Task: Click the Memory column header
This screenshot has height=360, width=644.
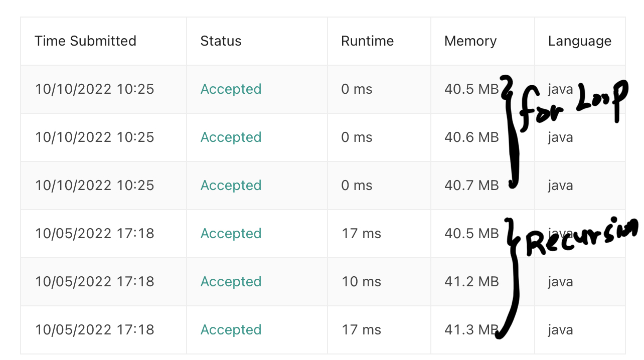Action: [x=470, y=41]
